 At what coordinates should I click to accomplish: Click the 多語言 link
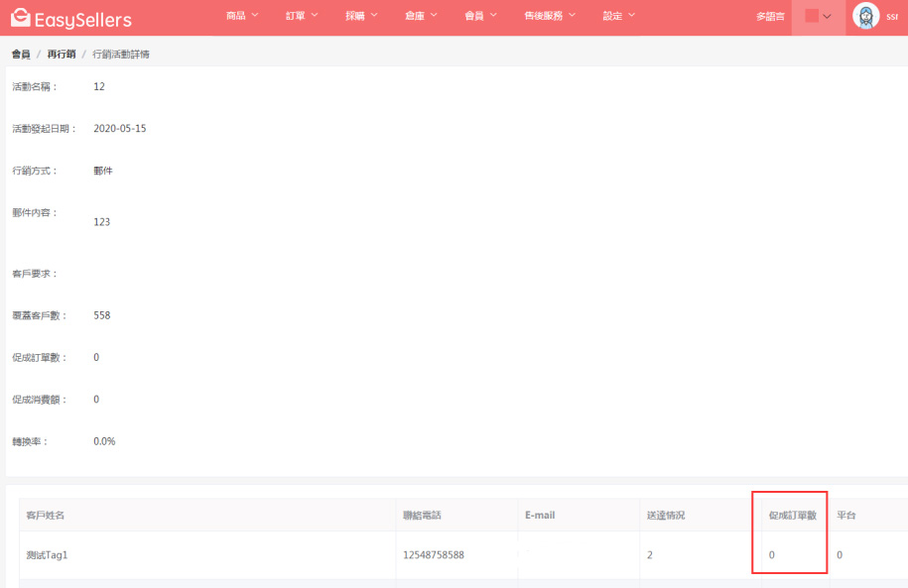(x=770, y=16)
